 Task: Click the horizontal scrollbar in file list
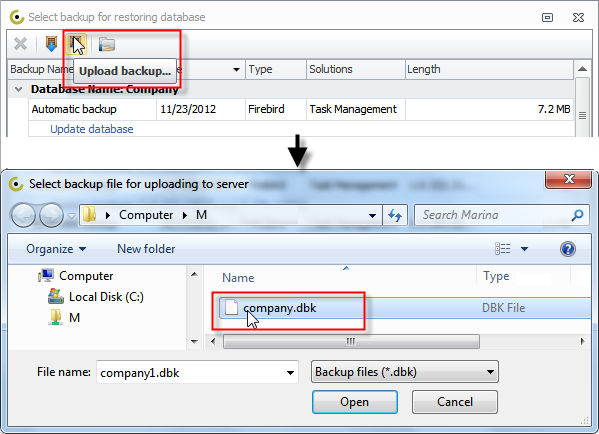click(x=351, y=341)
